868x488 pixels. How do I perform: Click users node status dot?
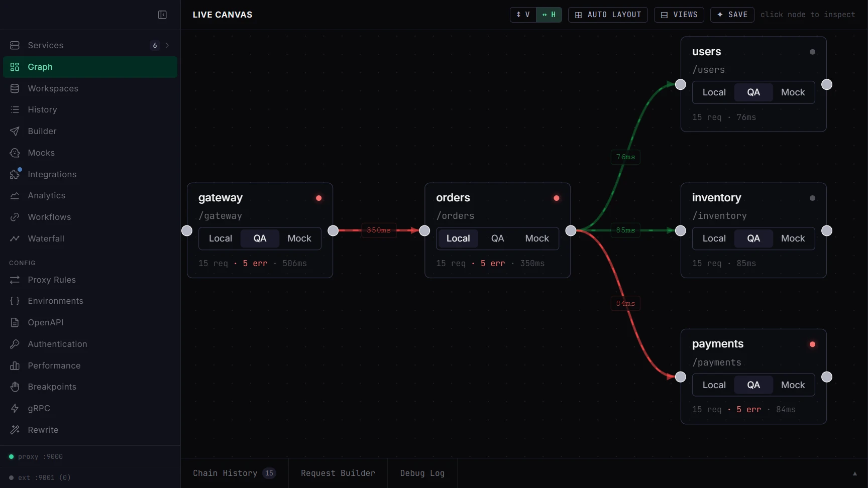pyautogui.click(x=812, y=52)
